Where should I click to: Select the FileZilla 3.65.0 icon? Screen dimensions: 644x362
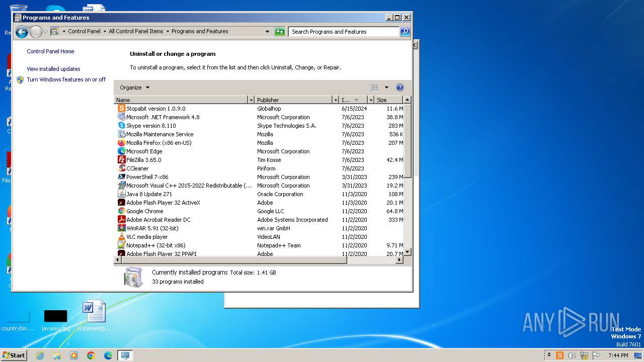point(121,160)
